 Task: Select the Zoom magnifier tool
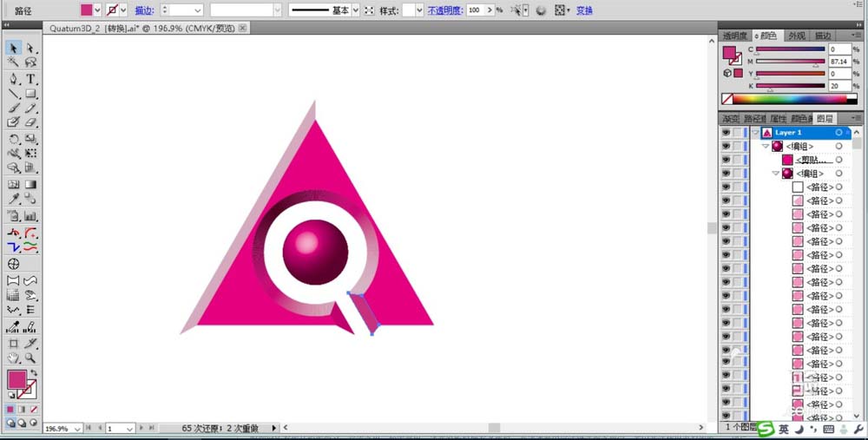(x=30, y=358)
